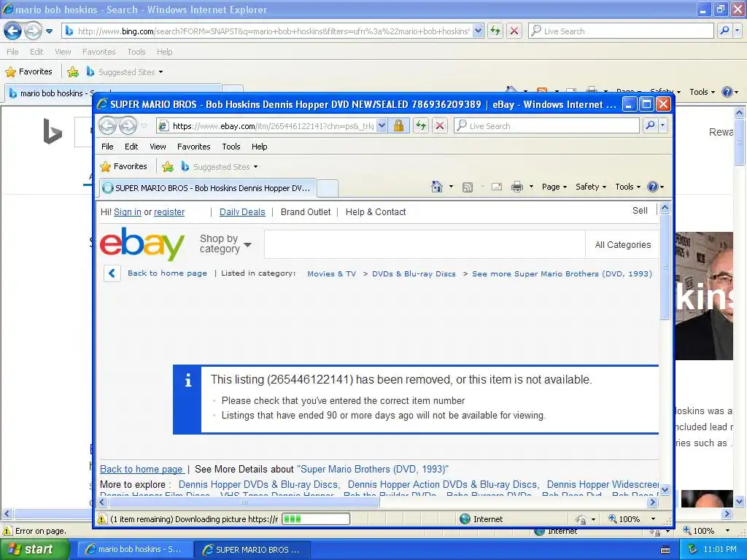Refresh the page in the Bing window

click(495, 31)
